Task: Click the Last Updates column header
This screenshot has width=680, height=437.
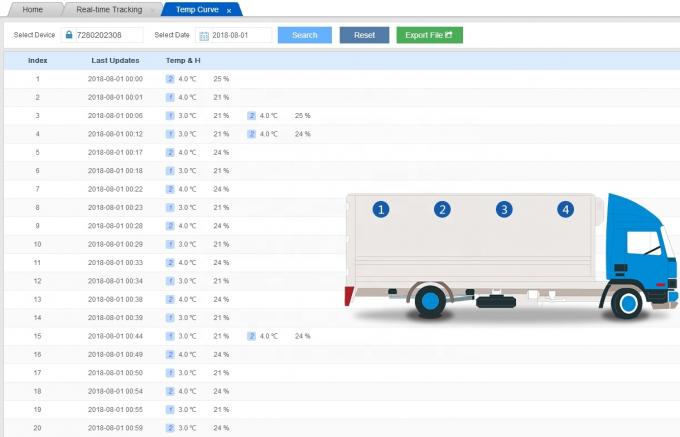Action: coord(115,60)
